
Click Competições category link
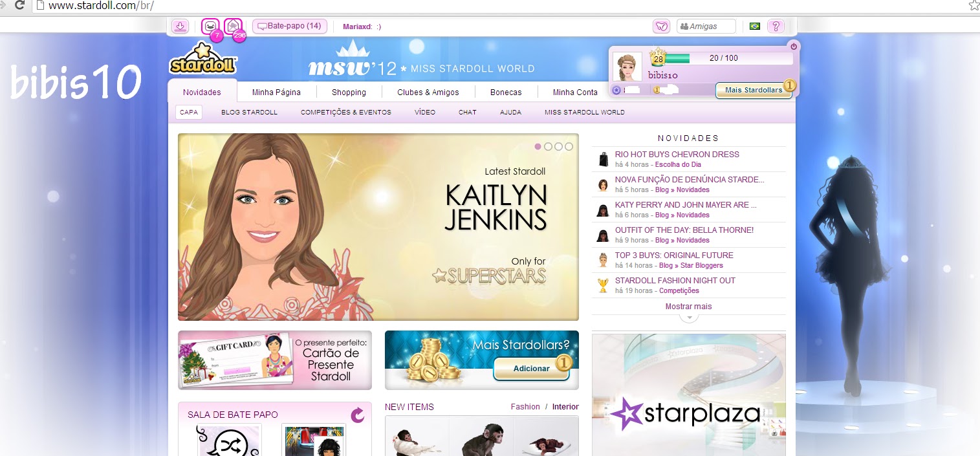(x=679, y=291)
